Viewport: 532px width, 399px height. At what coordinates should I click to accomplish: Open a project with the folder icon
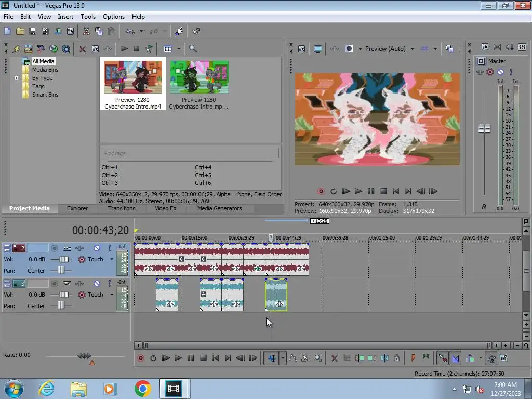pos(20,31)
